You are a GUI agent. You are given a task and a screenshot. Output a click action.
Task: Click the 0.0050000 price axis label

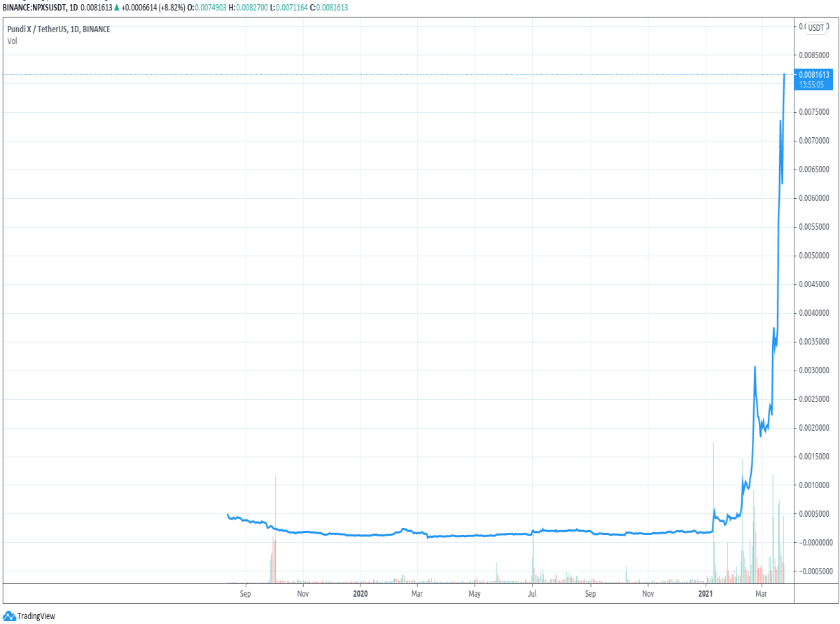814,256
